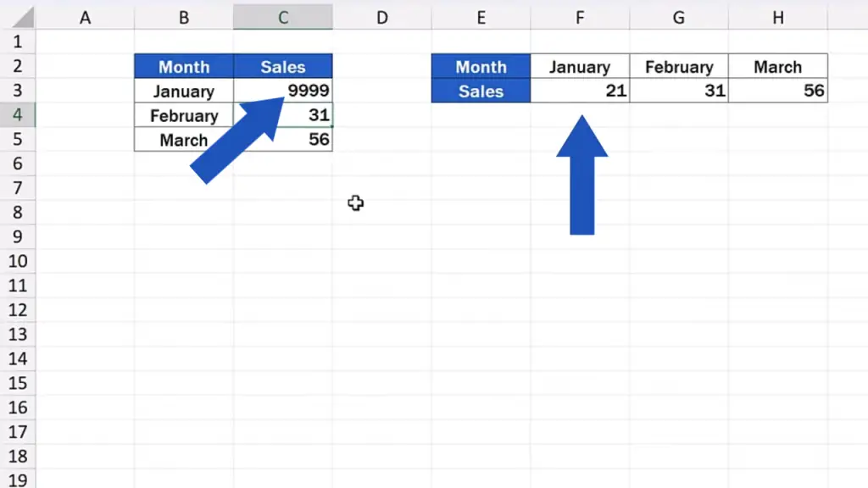The image size is (868, 488).
Task: Click cell containing 9999
Action: pos(283,91)
